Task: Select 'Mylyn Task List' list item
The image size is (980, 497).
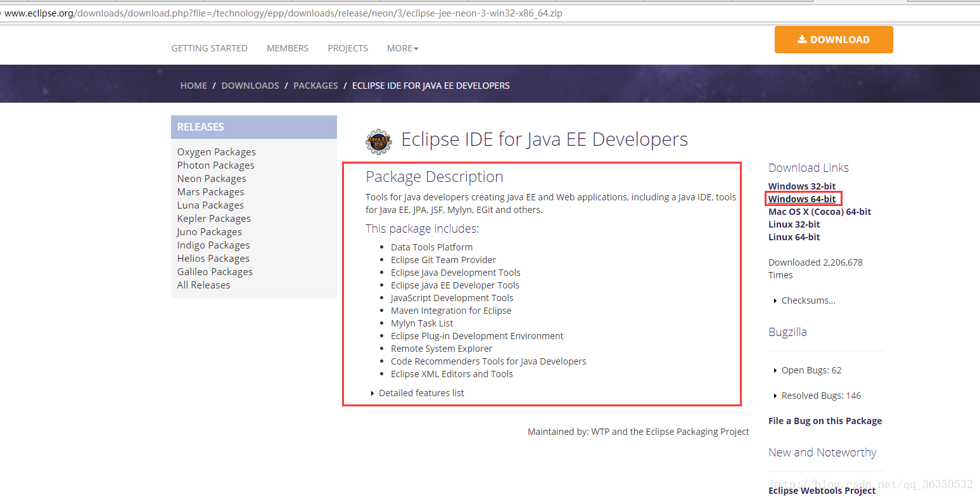Action: (x=422, y=323)
